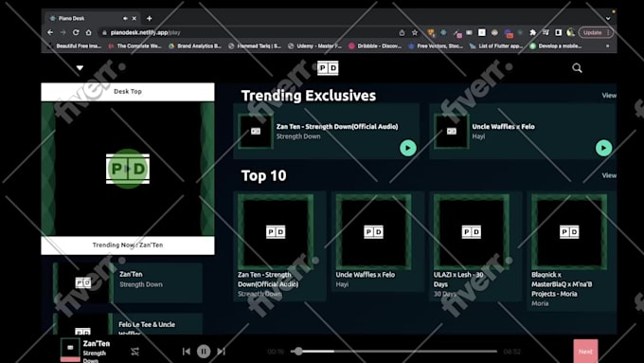Select Felo Le Tee & Uncle Waffles row
Screen dimensions: 644x363
tap(128, 324)
